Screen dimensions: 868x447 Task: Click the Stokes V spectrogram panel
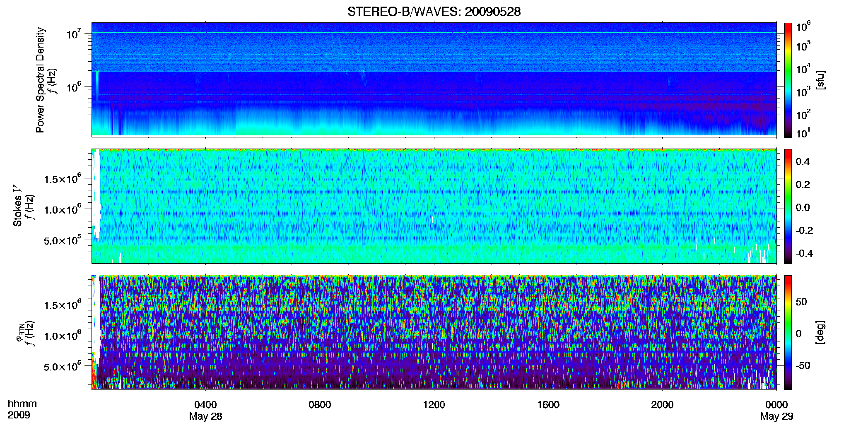pyautogui.click(x=434, y=206)
